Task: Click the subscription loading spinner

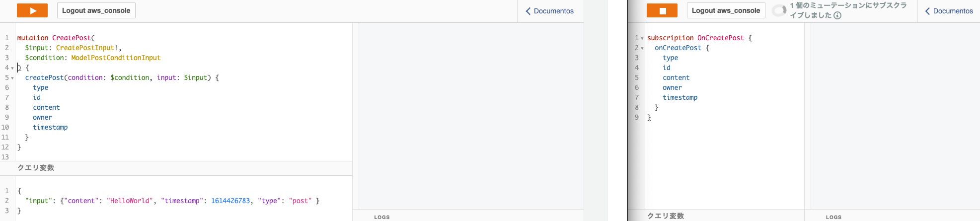Action: (779, 10)
